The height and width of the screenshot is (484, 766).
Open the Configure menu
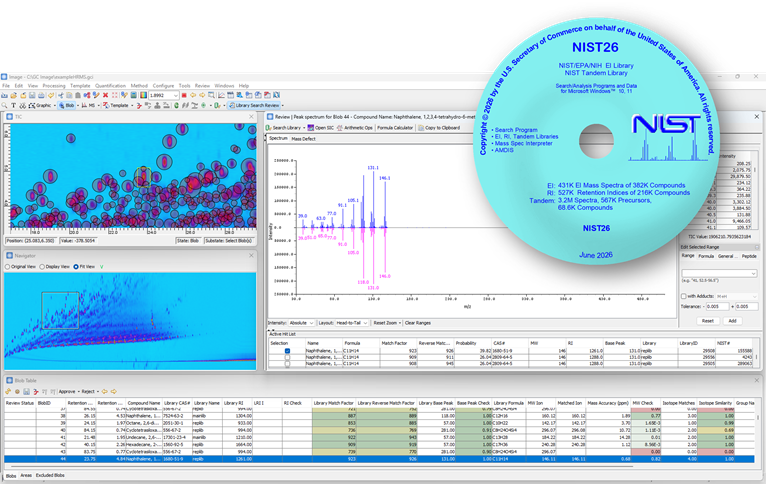[163, 85]
